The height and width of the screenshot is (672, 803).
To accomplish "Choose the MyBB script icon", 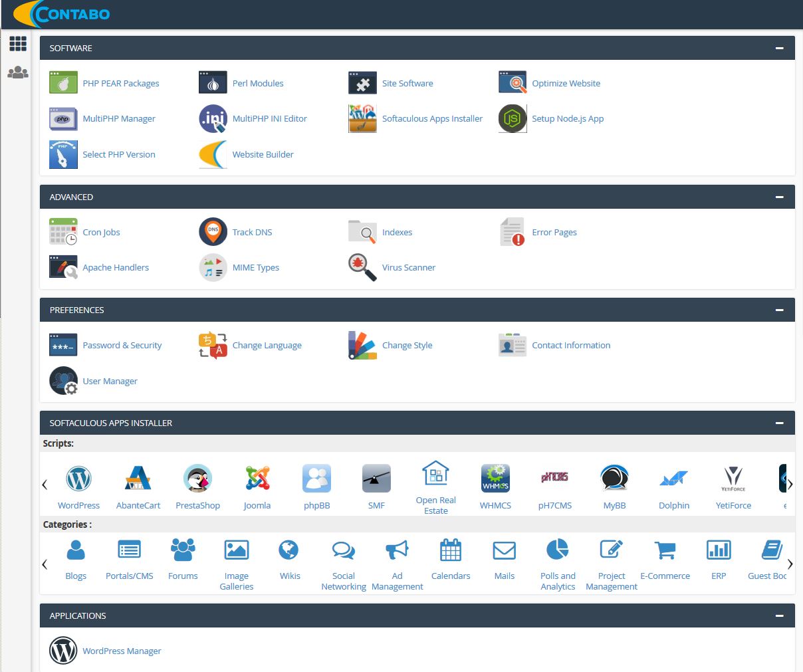I will click(x=614, y=479).
